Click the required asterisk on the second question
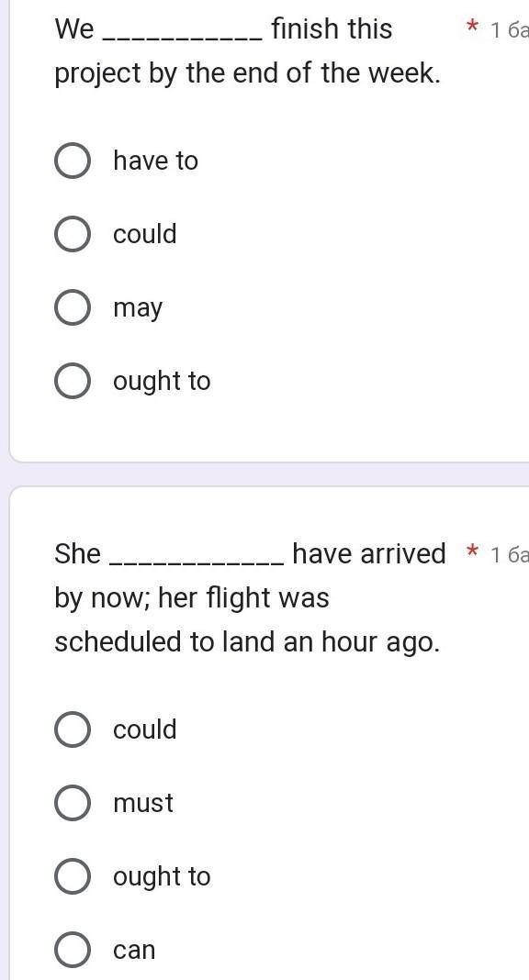The height and width of the screenshot is (980, 529). coord(473,553)
